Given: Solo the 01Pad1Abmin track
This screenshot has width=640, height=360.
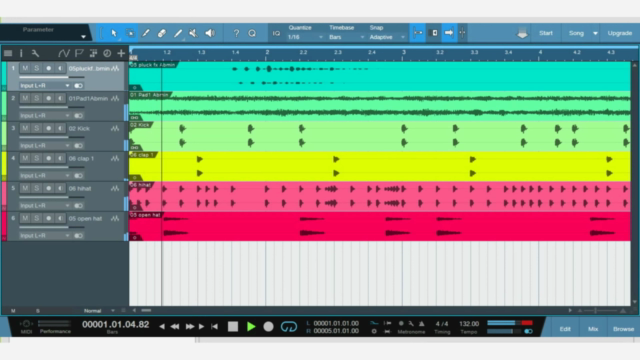Looking at the screenshot, I should (36, 98).
